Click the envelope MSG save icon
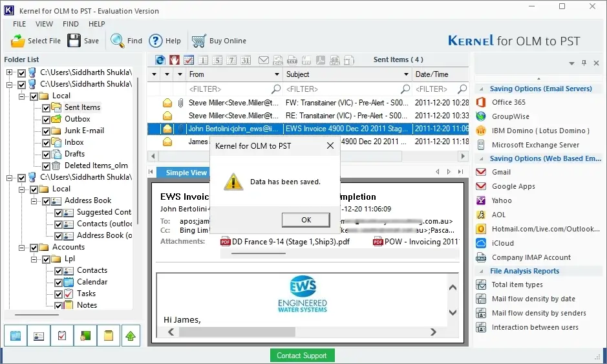607x364 pixels. tap(264, 60)
